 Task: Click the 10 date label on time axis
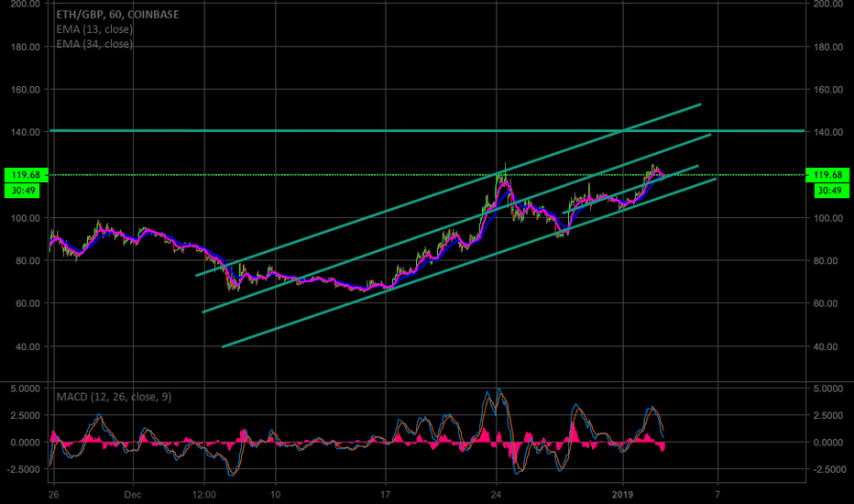(275, 495)
